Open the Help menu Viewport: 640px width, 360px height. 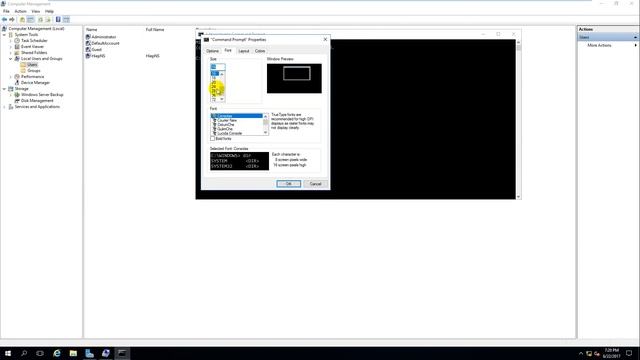(49, 11)
